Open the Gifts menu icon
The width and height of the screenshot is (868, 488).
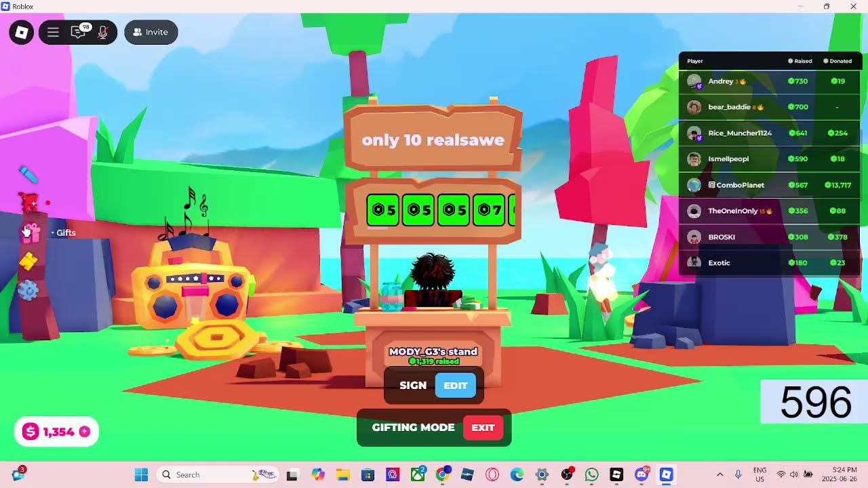coord(31,232)
